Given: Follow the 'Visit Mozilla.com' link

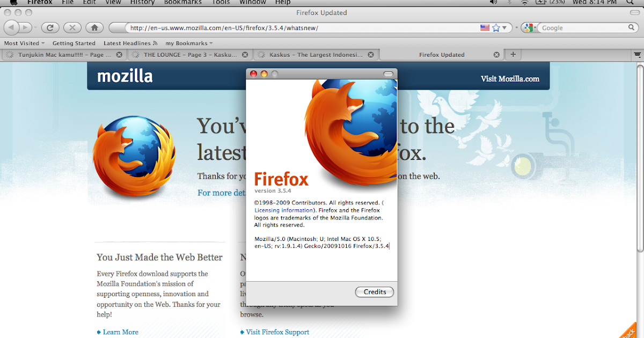Looking at the screenshot, I should (510, 79).
